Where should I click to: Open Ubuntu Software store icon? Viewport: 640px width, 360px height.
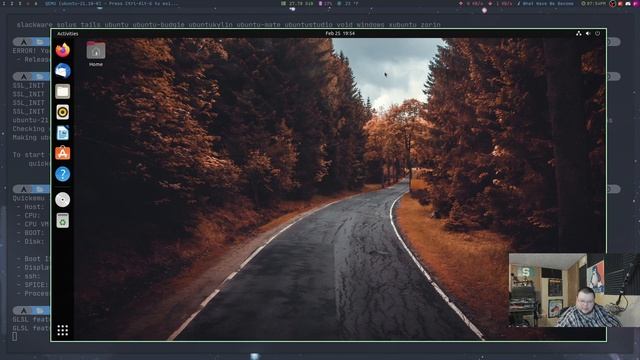coord(62,153)
